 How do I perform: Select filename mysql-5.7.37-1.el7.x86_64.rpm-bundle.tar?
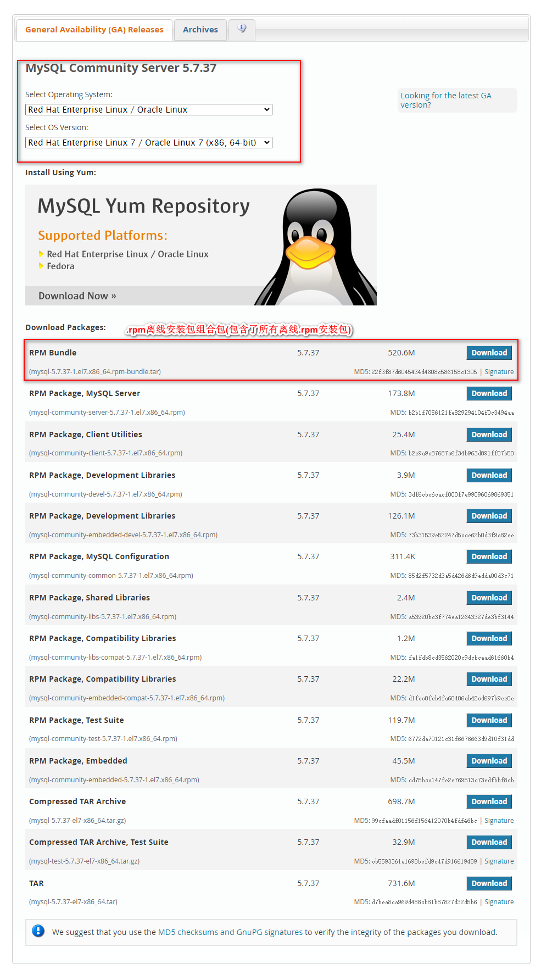[x=95, y=372]
